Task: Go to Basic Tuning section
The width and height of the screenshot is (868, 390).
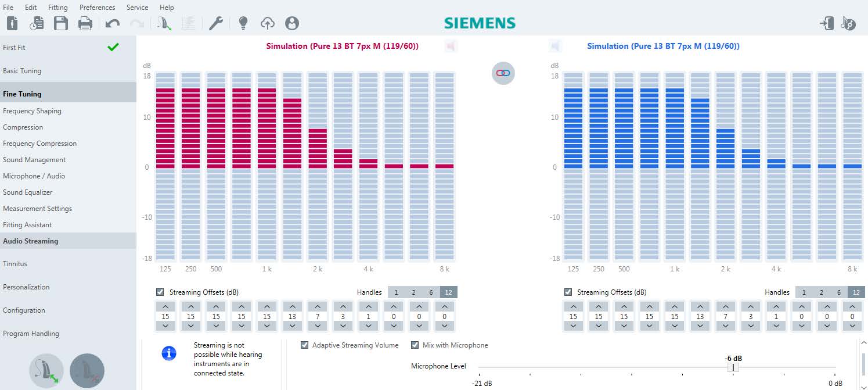Action: pos(68,71)
